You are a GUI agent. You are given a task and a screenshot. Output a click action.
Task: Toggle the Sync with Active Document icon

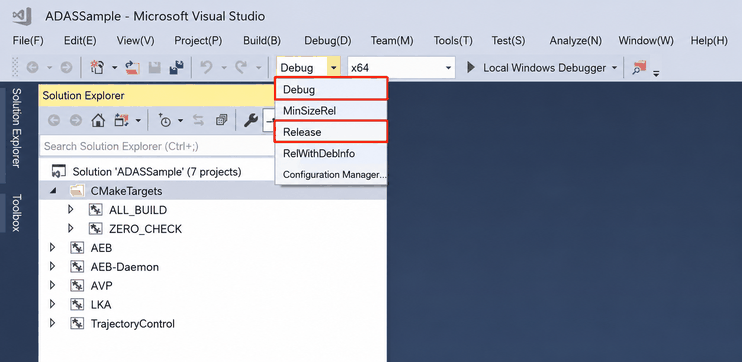coord(199,121)
